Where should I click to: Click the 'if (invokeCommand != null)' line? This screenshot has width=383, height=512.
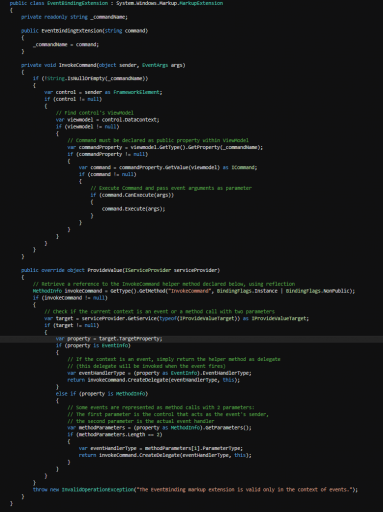click(x=70, y=298)
